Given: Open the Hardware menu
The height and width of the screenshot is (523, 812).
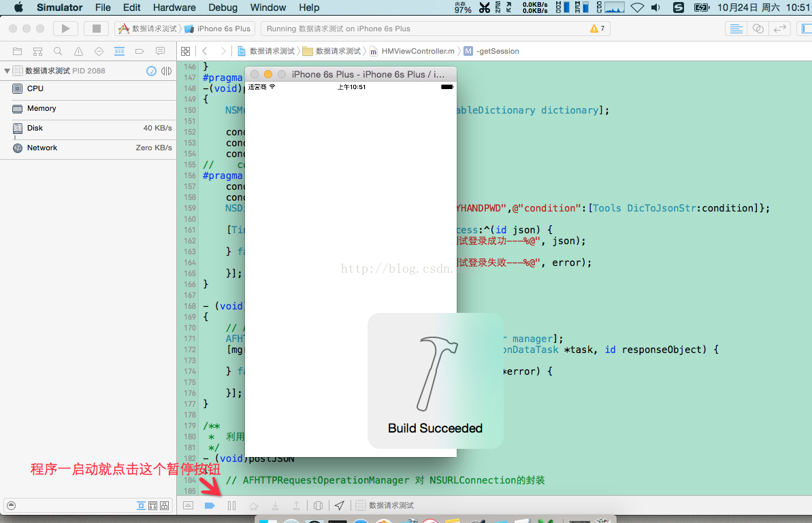Looking at the screenshot, I should pos(174,7).
